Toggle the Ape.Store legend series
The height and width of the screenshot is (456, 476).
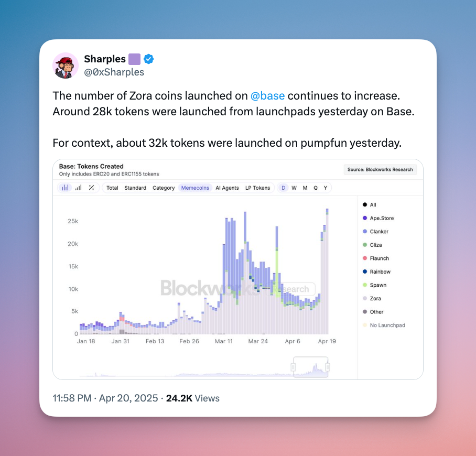pos(381,218)
